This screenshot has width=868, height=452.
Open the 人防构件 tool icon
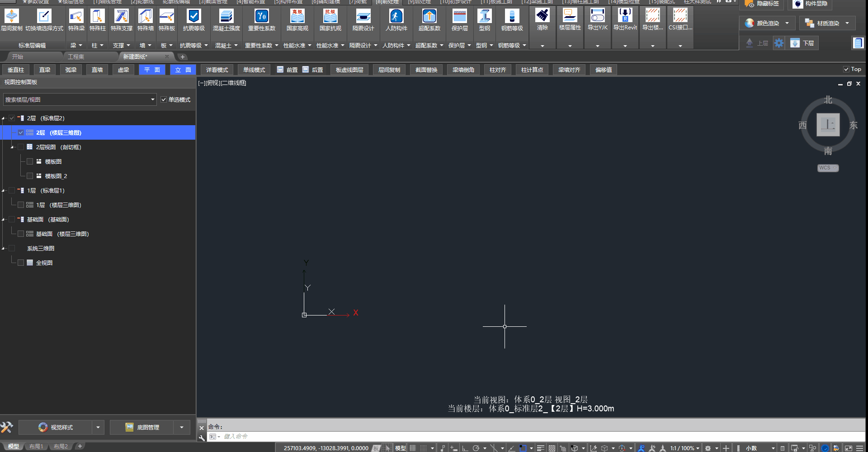coord(396,17)
